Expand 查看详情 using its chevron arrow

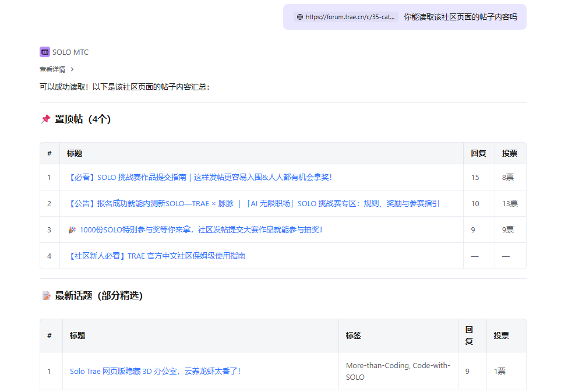(x=72, y=69)
